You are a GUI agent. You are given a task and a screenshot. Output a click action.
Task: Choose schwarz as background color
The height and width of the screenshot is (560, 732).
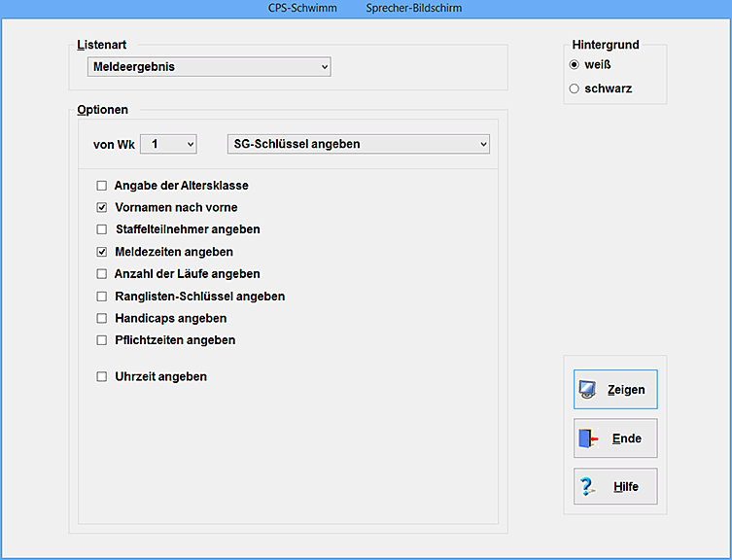pos(575,88)
